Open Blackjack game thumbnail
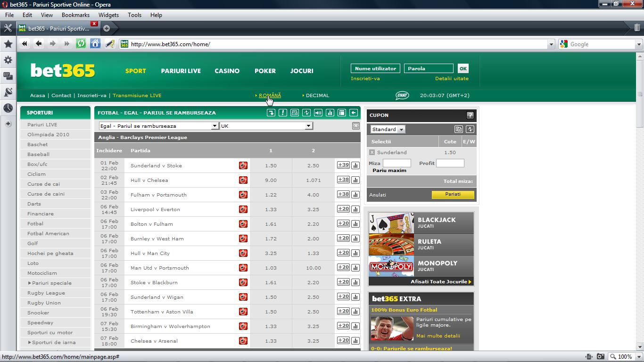The width and height of the screenshot is (644, 362). tap(391, 222)
